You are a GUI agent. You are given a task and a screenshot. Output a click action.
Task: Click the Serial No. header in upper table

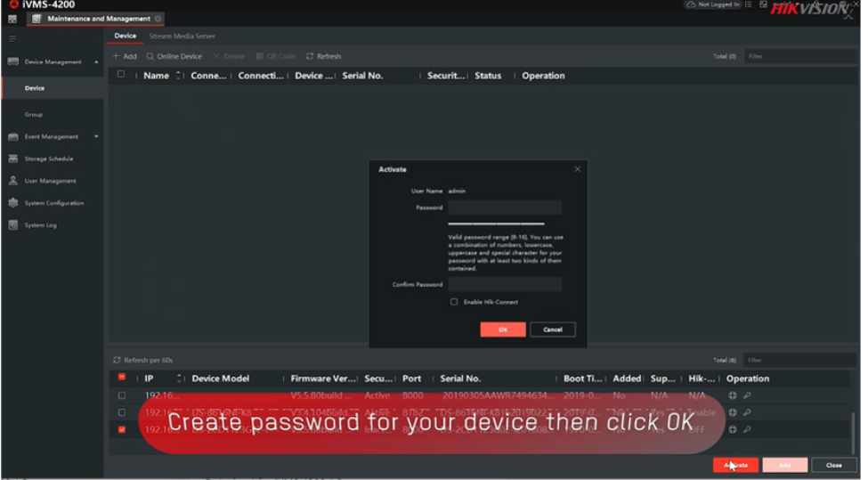pyautogui.click(x=362, y=76)
